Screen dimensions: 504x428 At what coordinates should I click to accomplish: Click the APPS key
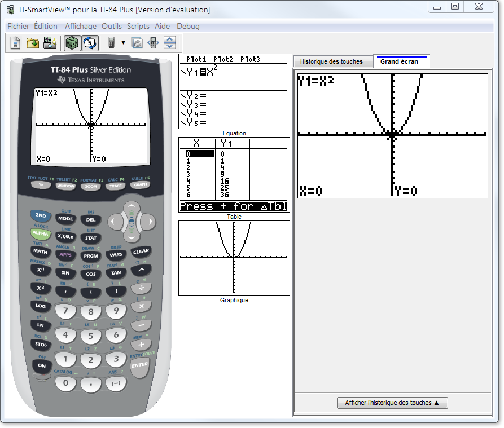click(65, 255)
